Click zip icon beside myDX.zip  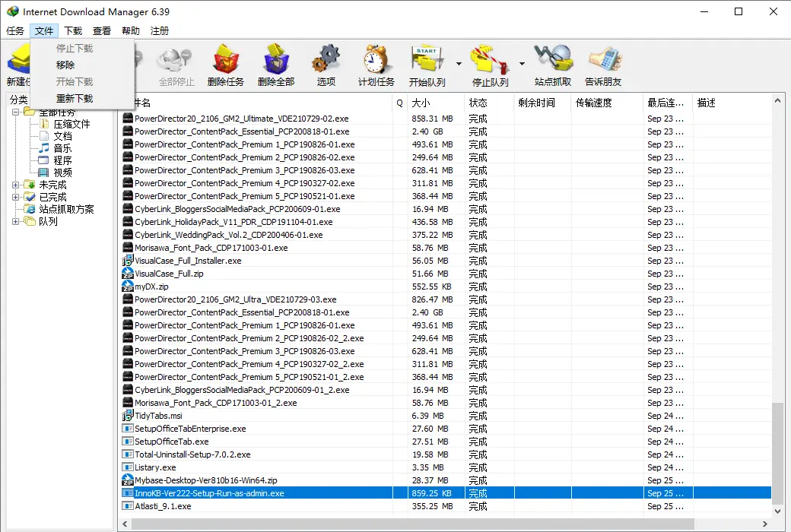click(128, 287)
